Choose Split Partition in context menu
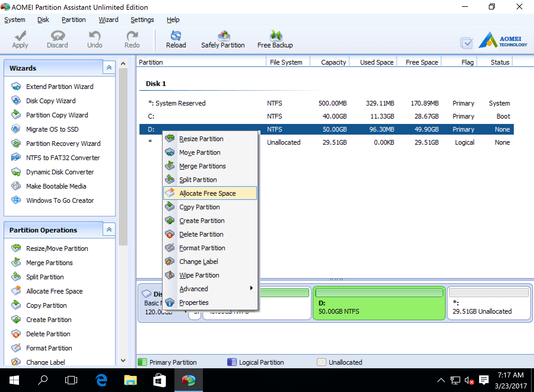The image size is (534, 392). pyautogui.click(x=210, y=180)
